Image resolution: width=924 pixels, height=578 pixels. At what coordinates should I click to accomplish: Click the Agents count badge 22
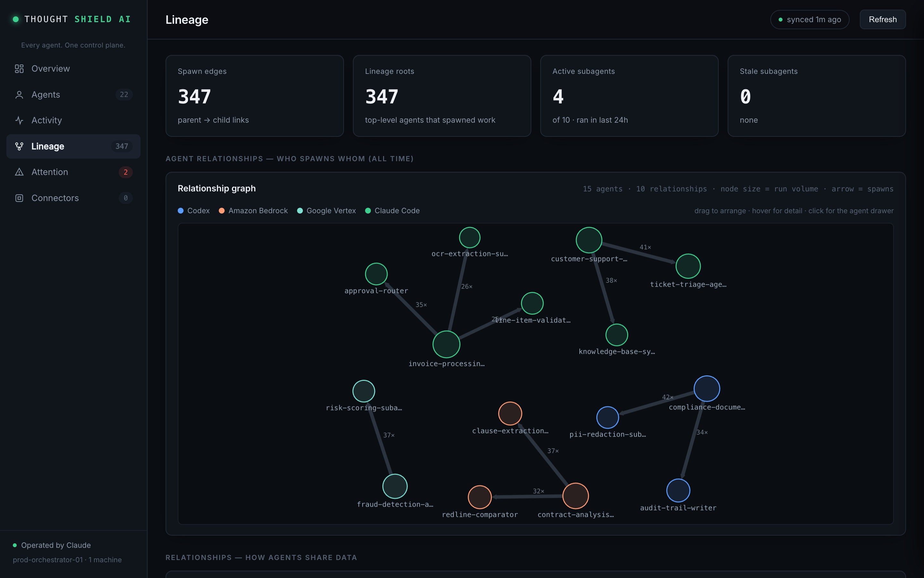point(124,94)
